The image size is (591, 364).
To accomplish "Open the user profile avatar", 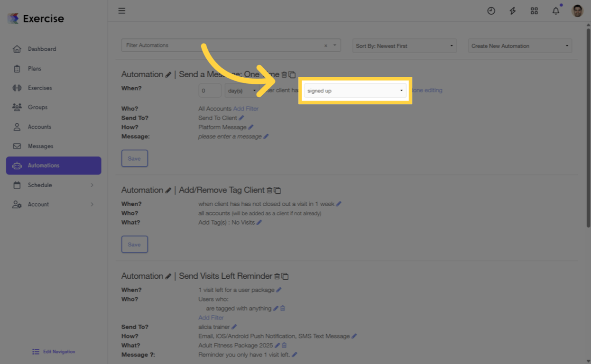I will [x=577, y=10].
